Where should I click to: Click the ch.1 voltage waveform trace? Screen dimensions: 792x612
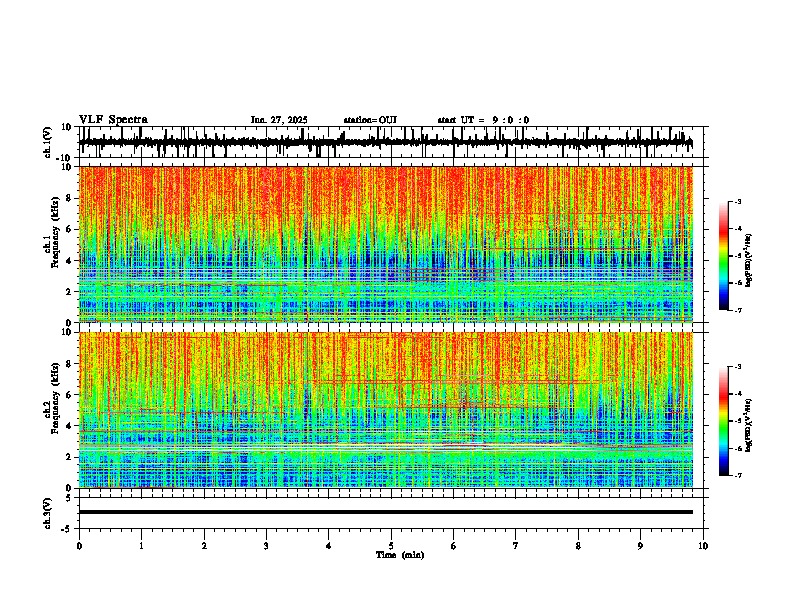tap(385, 142)
